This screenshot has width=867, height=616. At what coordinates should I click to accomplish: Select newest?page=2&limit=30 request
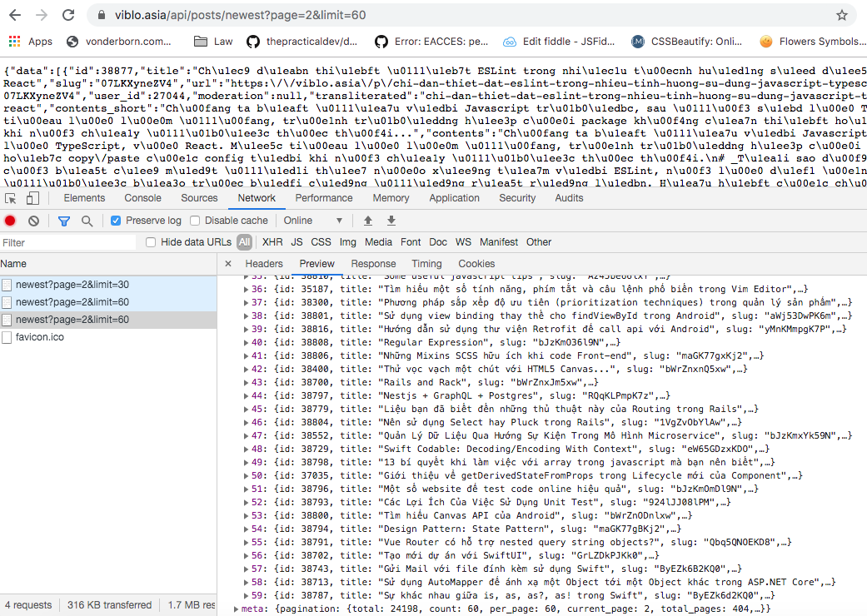point(108,285)
